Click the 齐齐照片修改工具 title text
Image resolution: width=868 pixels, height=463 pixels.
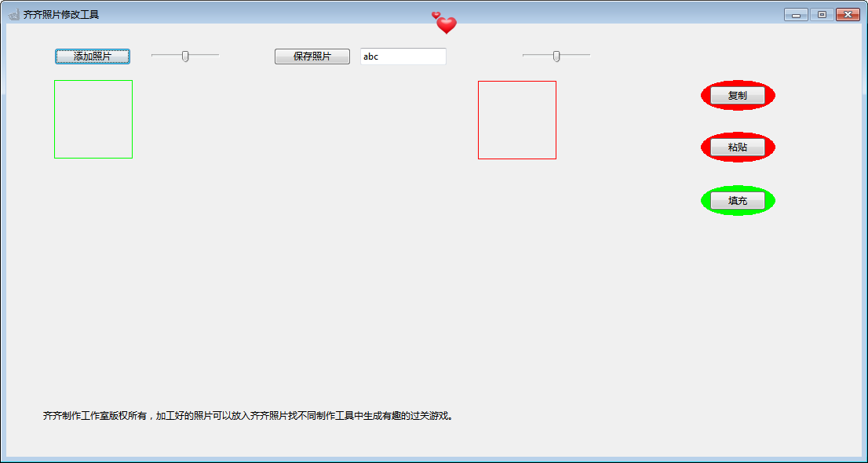[x=61, y=15]
